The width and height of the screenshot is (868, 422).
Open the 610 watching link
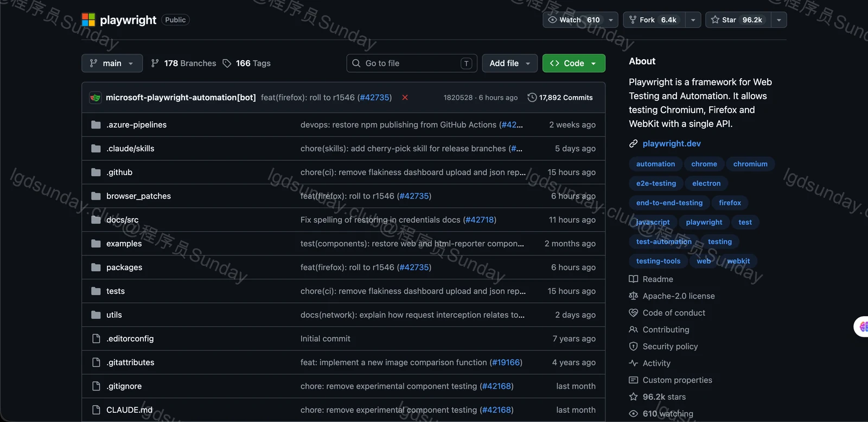[668, 414]
